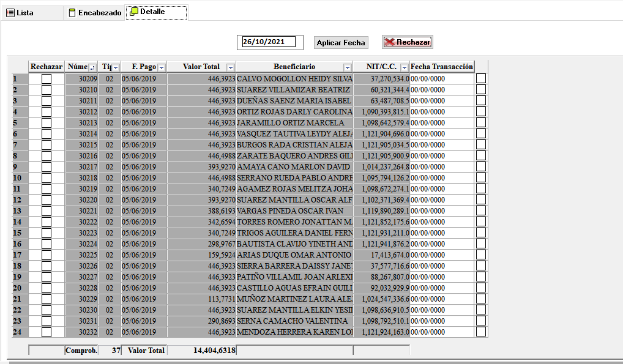The width and height of the screenshot is (623, 364).
Task: Click the red X Rechazar button
Action: 408,42
